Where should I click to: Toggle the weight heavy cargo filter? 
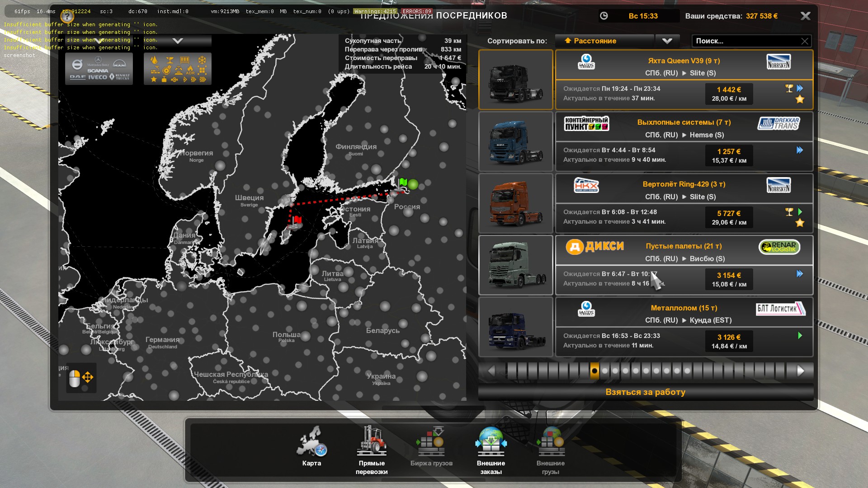point(164,79)
